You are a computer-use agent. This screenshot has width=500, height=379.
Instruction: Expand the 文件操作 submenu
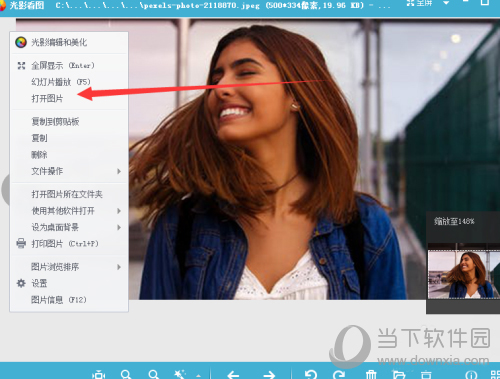pyautogui.click(x=119, y=171)
